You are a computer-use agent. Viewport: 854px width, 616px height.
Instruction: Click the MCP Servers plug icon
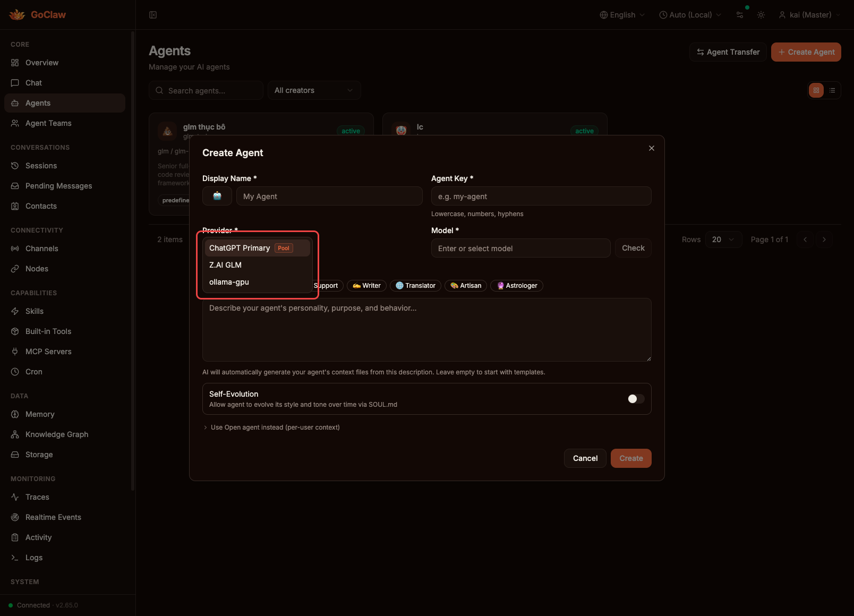tap(15, 352)
